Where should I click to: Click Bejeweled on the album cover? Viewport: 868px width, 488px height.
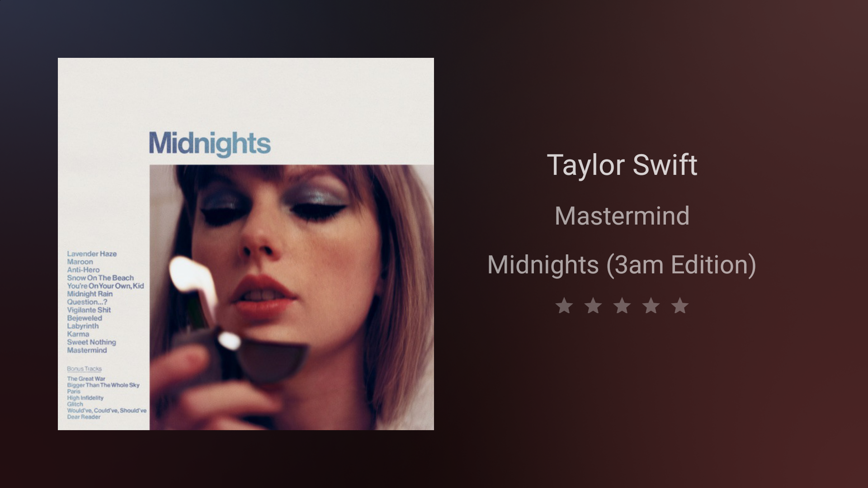pyautogui.click(x=85, y=318)
